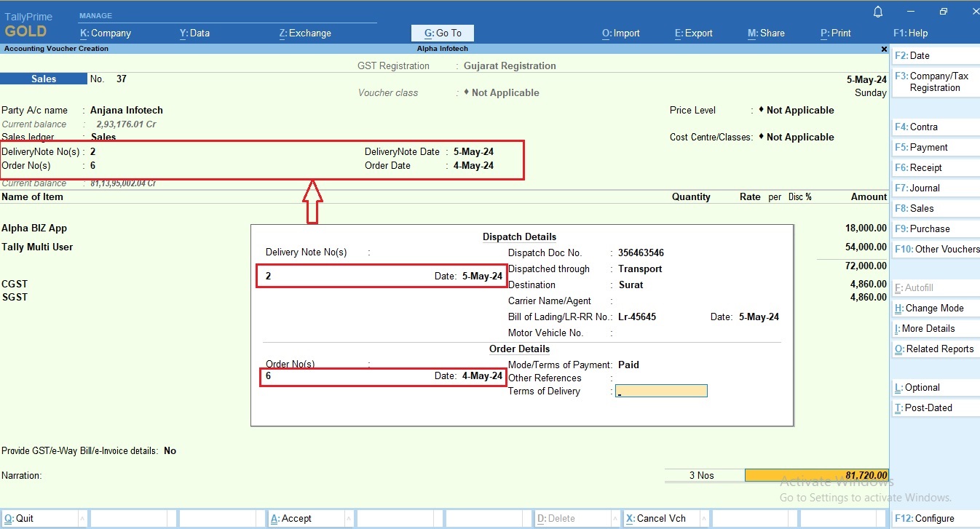Open F12 Configure options

click(925, 518)
